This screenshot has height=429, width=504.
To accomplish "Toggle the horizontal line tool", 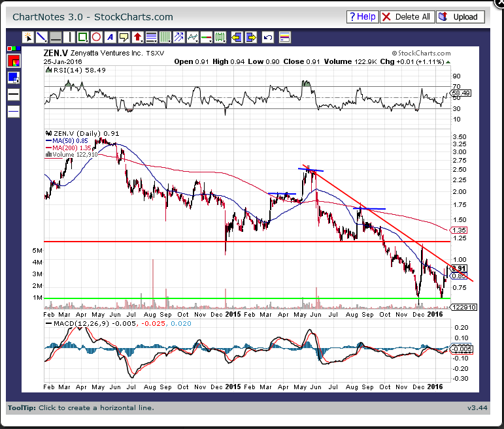I will coord(56,37).
